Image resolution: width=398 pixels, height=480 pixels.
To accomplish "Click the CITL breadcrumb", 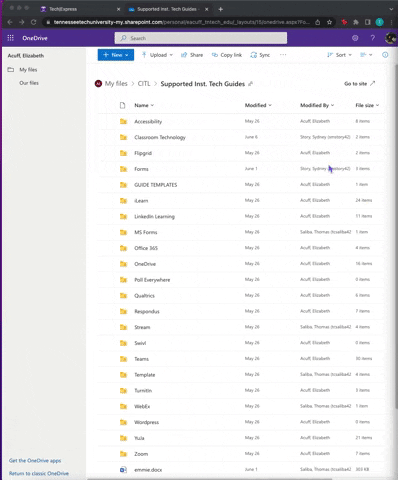I will (x=144, y=84).
